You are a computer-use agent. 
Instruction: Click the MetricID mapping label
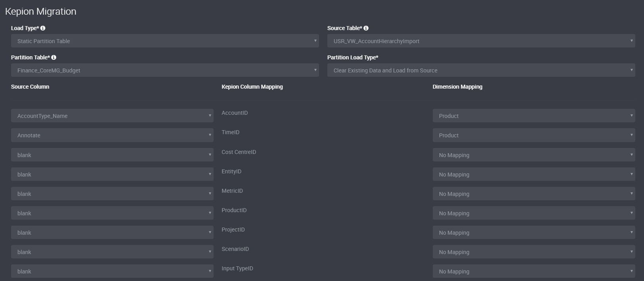(x=232, y=191)
